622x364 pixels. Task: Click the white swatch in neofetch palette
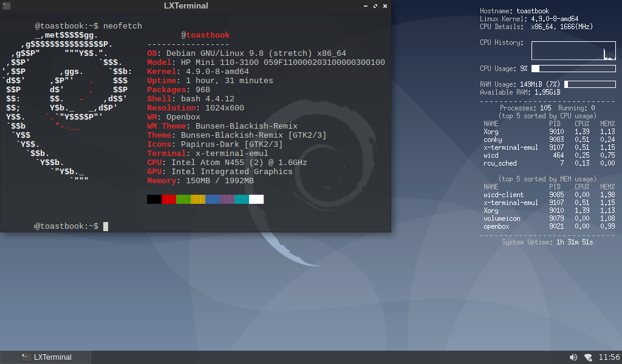(x=256, y=199)
